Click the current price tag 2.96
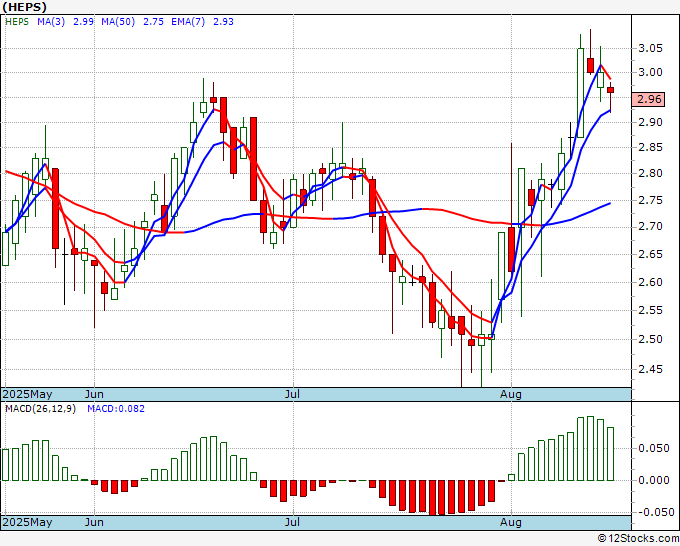 pyautogui.click(x=649, y=99)
